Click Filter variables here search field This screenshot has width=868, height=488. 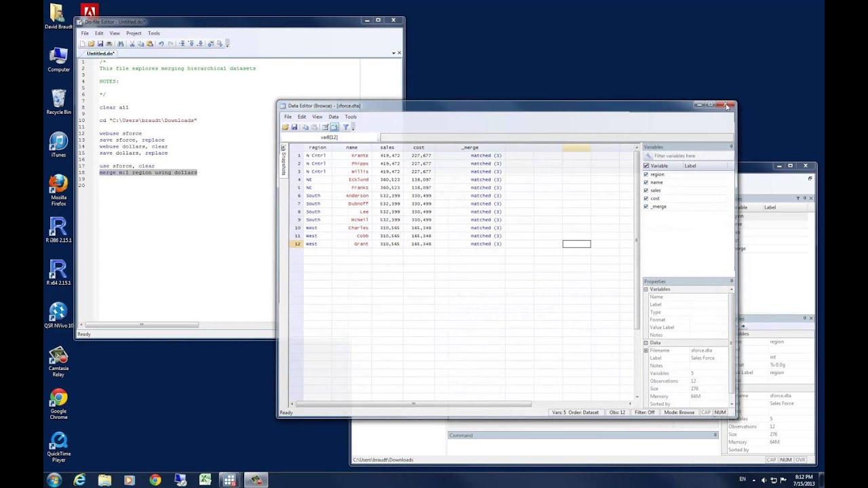(x=688, y=156)
